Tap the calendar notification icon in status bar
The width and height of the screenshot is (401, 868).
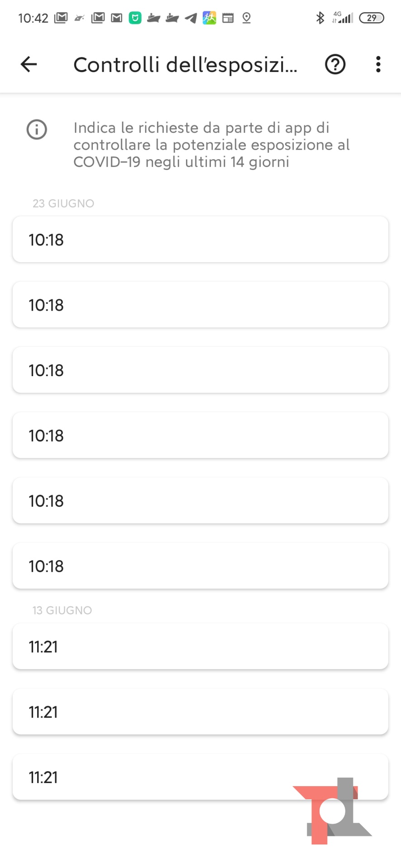coord(228,18)
